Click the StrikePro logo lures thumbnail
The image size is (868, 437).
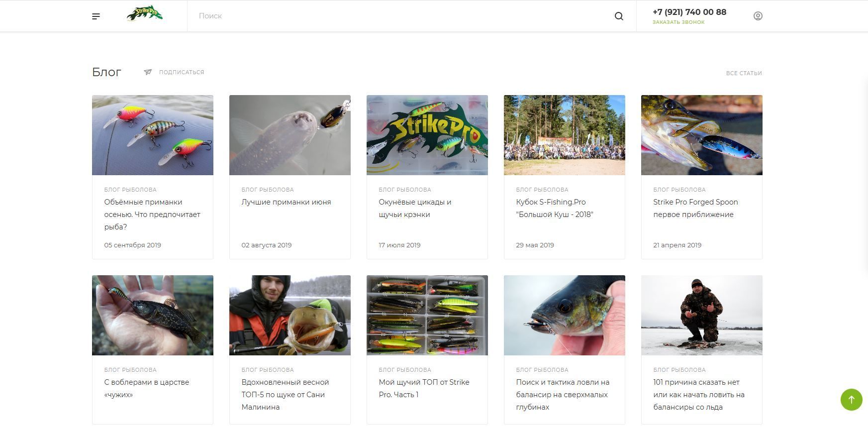427,135
